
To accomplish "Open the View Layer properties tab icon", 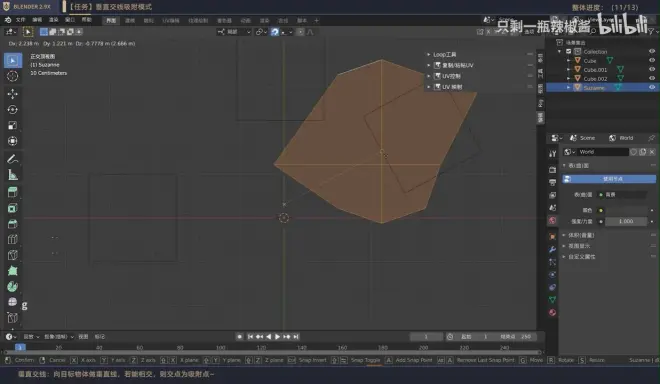I will (x=552, y=195).
